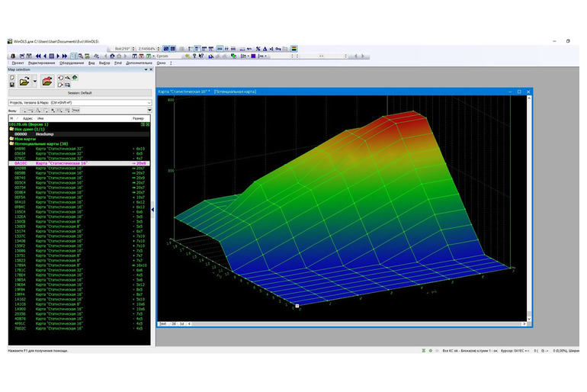Open the Оборудование menu
This screenshot has height=392, width=587.
72,63
